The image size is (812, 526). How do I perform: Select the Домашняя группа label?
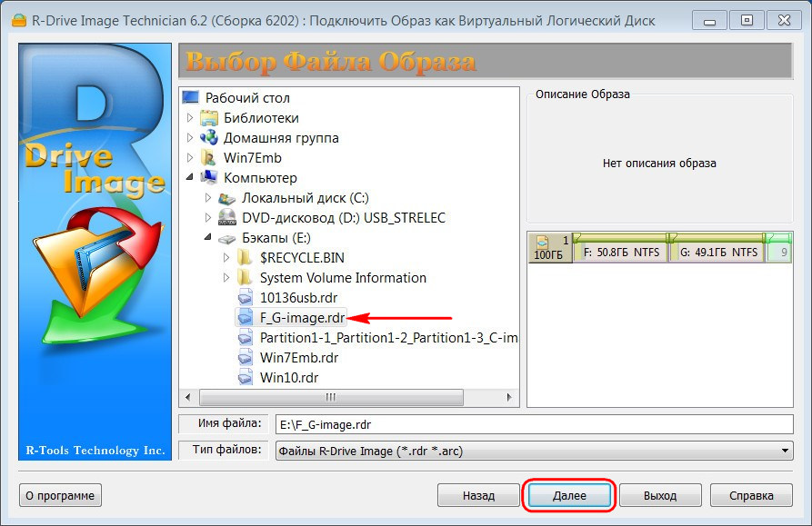pyautogui.click(x=281, y=138)
